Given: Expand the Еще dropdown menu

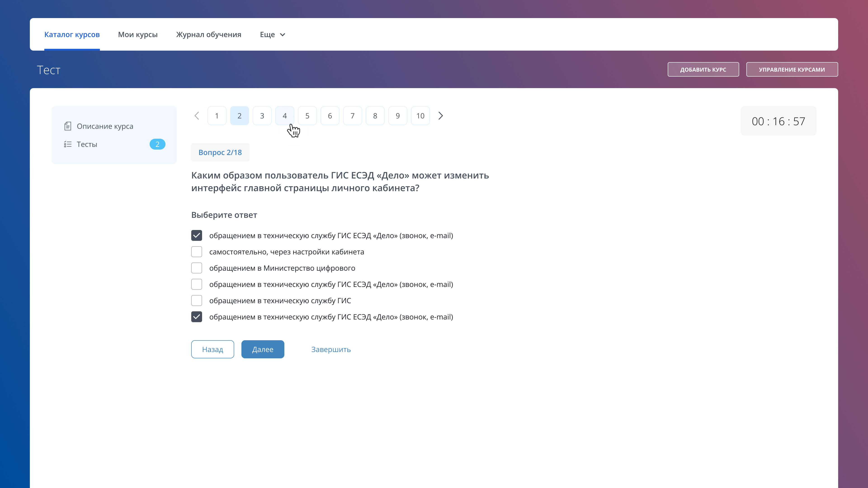Looking at the screenshot, I should [272, 35].
